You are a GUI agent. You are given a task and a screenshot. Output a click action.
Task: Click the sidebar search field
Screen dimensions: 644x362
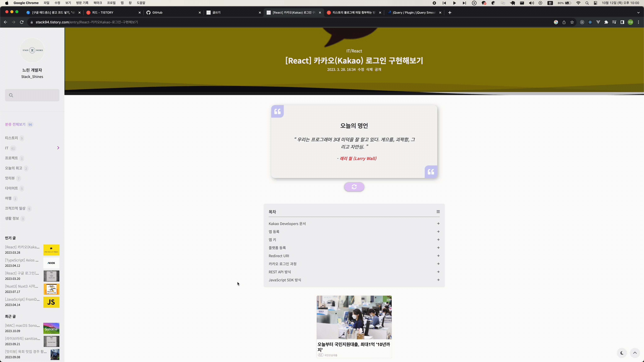[32, 95]
